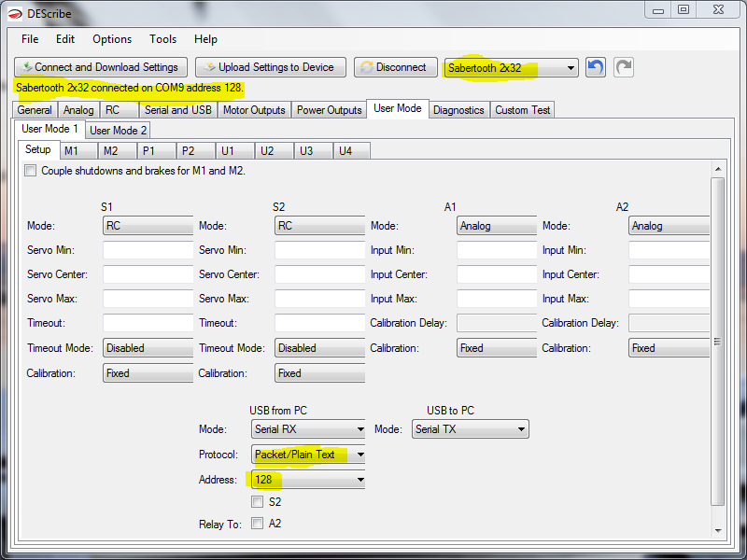747x560 pixels.
Task: Open USB from PC Mode dropdown
Action: point(308,429)
